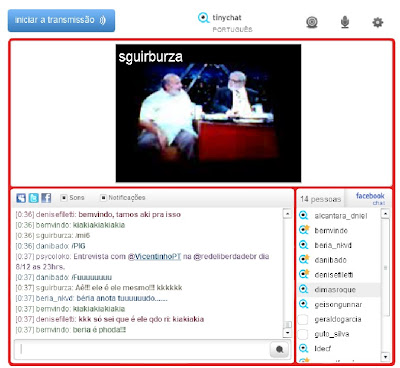Switch to the 14 pessoas tab
This screenshot has height=368, width=400.
320,199
